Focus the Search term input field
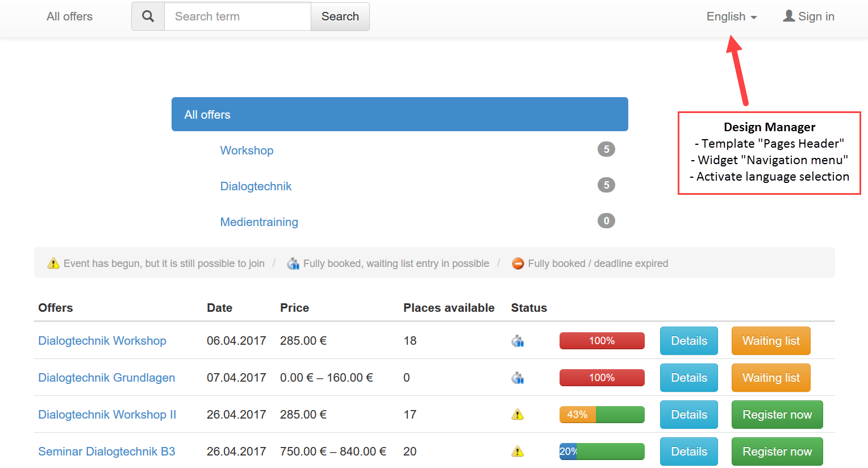 pyautogui.click(x=237, y=16)
